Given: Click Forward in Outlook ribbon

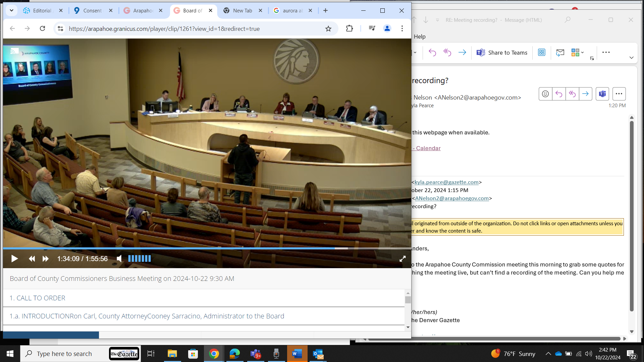Looking at the screenshot, I should pos(462,52).
